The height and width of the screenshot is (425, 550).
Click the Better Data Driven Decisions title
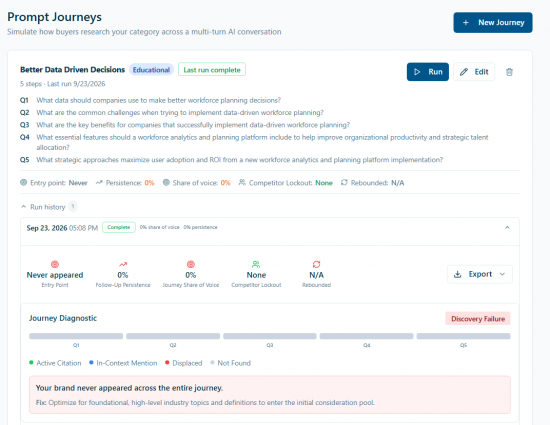pos(73,69)
